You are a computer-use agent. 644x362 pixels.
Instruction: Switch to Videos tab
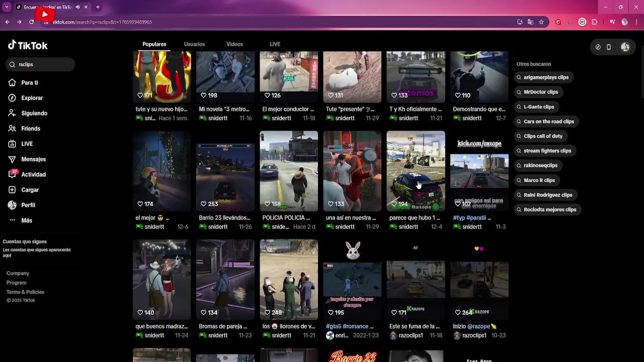pos(234,44)
